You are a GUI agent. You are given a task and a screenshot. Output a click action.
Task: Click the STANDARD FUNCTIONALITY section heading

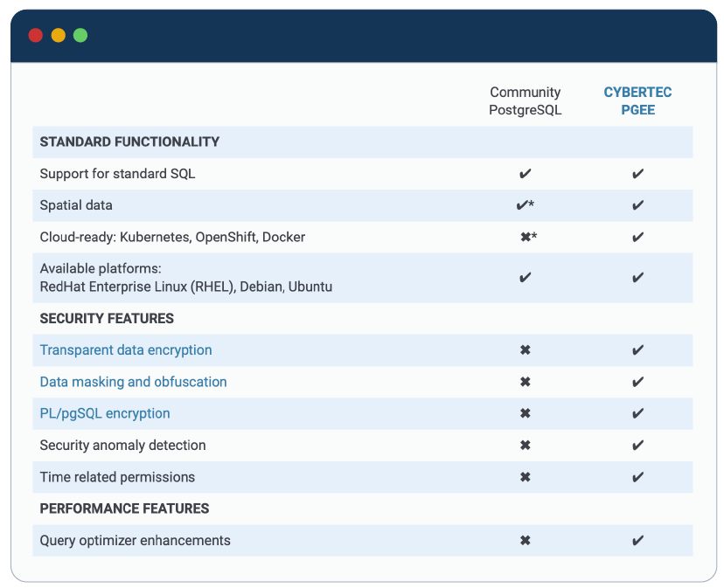pyautogui.click(x=129, y=142)
